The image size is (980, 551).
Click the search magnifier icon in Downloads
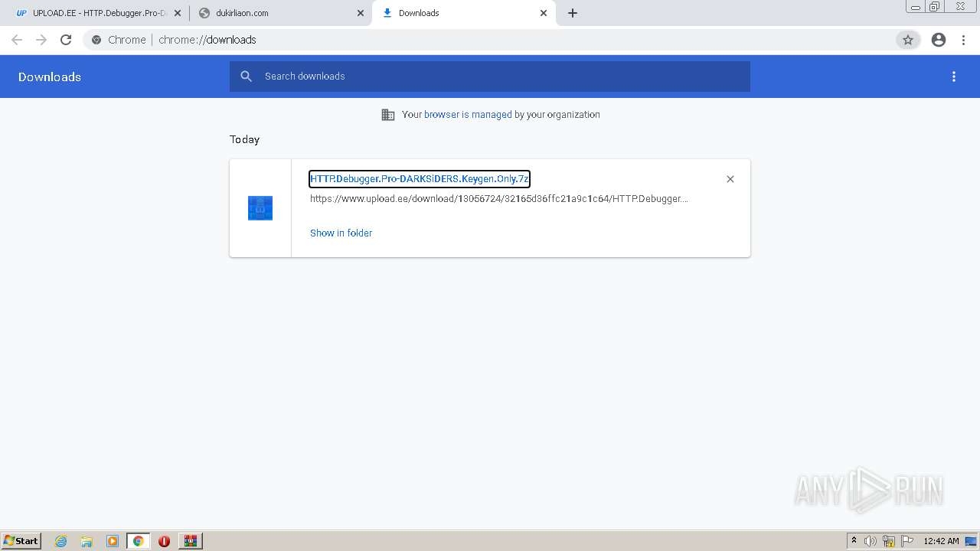tap(246, 77)
